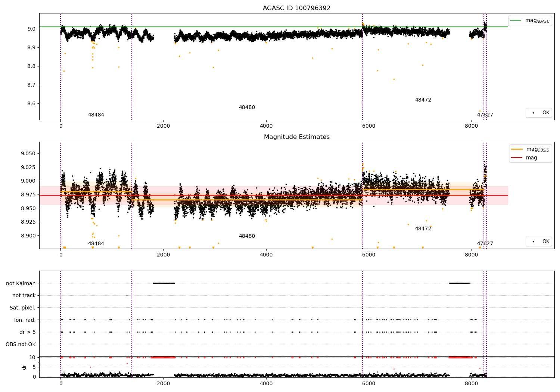Click the '9.050' y-tick label
This screenshot has height=392, width=560.
click(x=28, y=153)
